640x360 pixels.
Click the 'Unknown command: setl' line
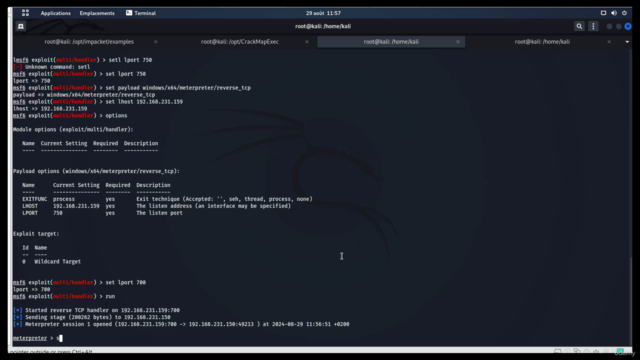51,67
